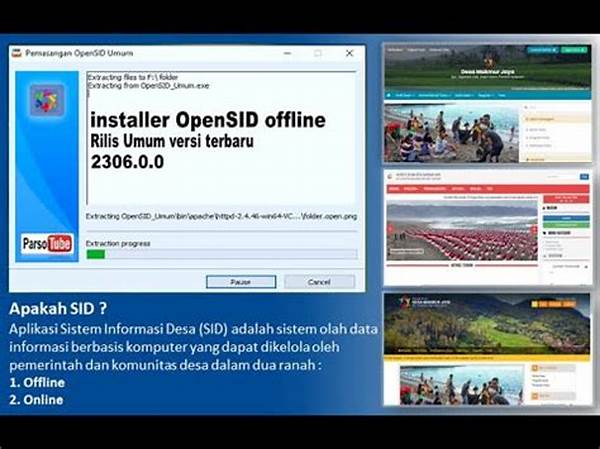600x449 pixels.
Task: Click the 'installer OpenSID offline' heading
Action: pos(208,120)
